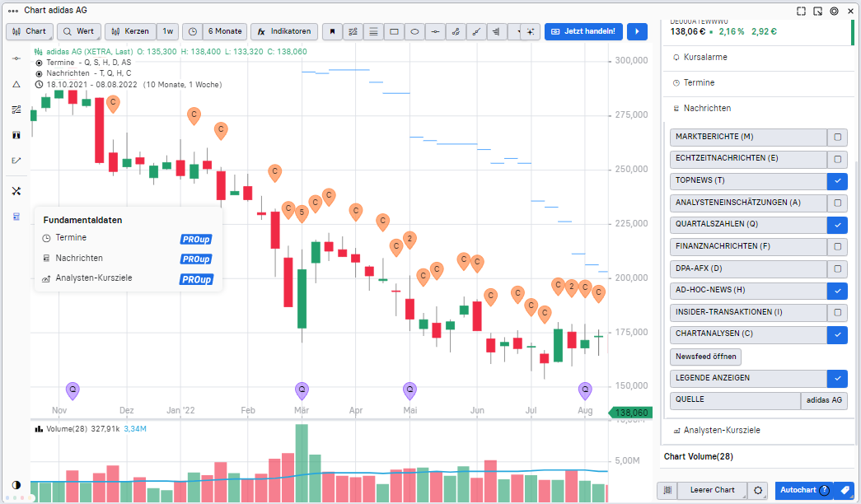Viewport: 861px width, 504px height.
Task: Enable the ECHTZEITNACHRICHTEN (E) checkbox
Action: tap(837, 159)
